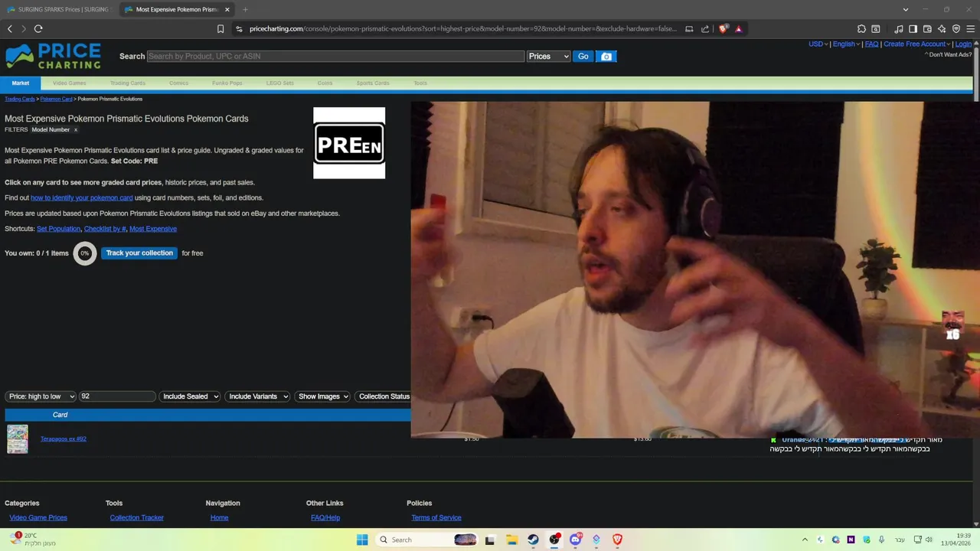
Task: Click the Go search button
Action: (583, 57)
